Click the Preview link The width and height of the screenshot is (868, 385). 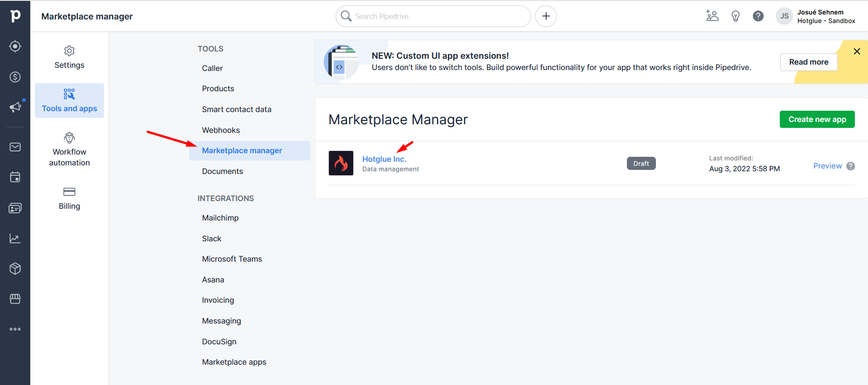(827, 166)
